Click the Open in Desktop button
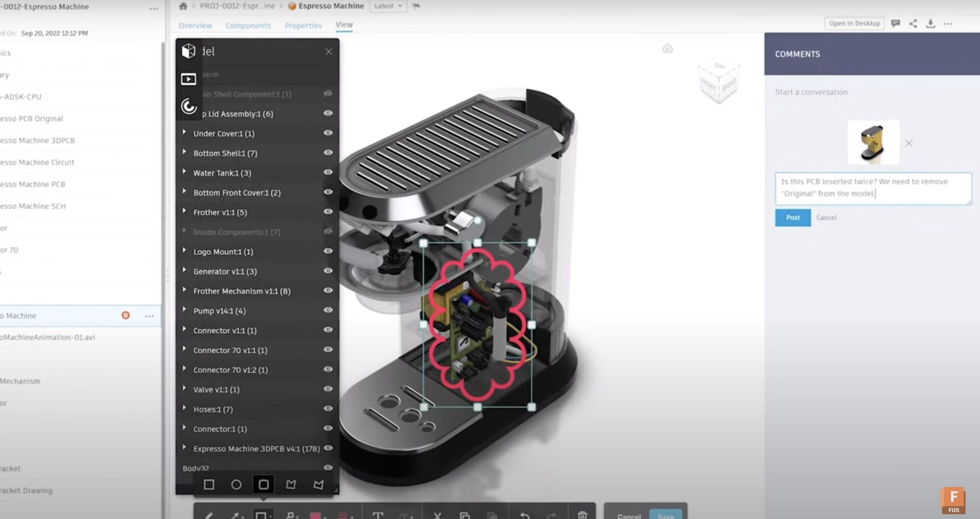 pos(854,23)
